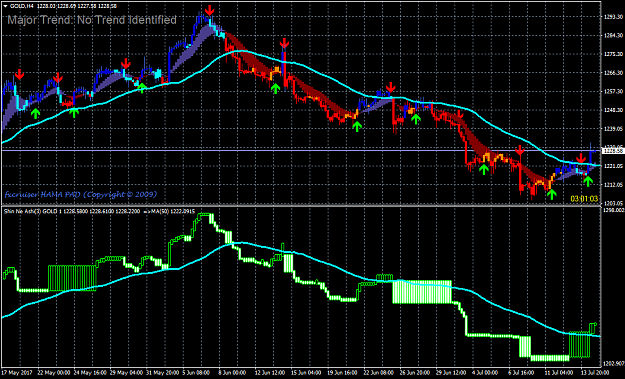Click the '26 Jun 20:00' time axis label
This screenshot has width=625, height=379.
[415, 373]
